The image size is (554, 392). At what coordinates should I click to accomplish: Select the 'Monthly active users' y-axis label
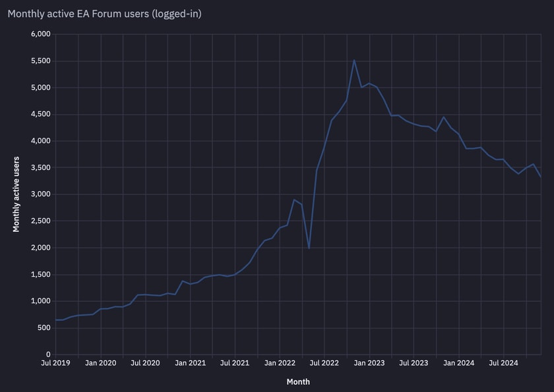16,194
